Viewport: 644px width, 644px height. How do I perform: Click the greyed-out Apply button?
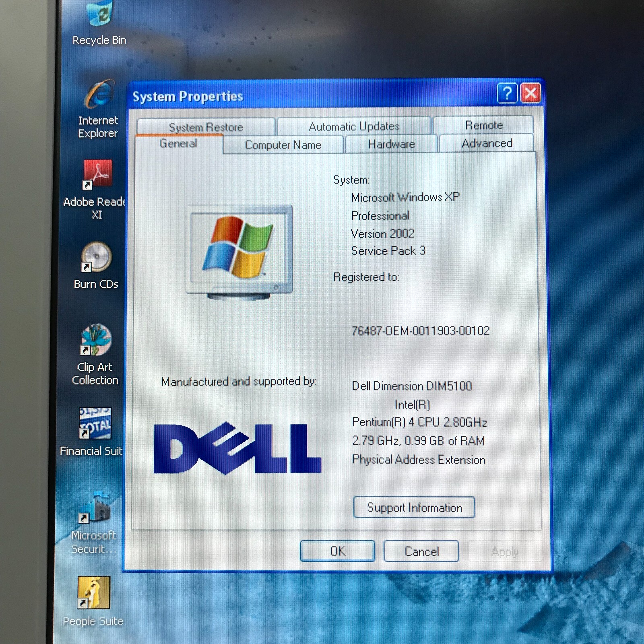coord(505,551)
